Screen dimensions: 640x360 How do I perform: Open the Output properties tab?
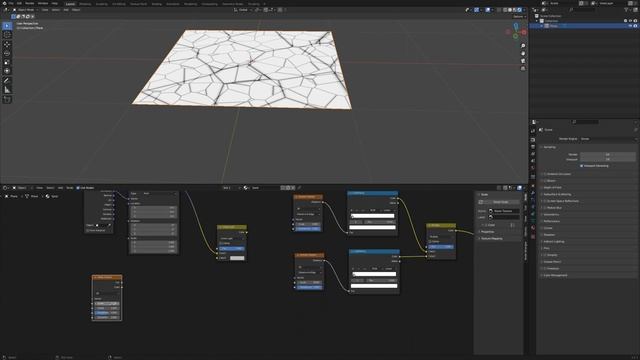point(533,147)
